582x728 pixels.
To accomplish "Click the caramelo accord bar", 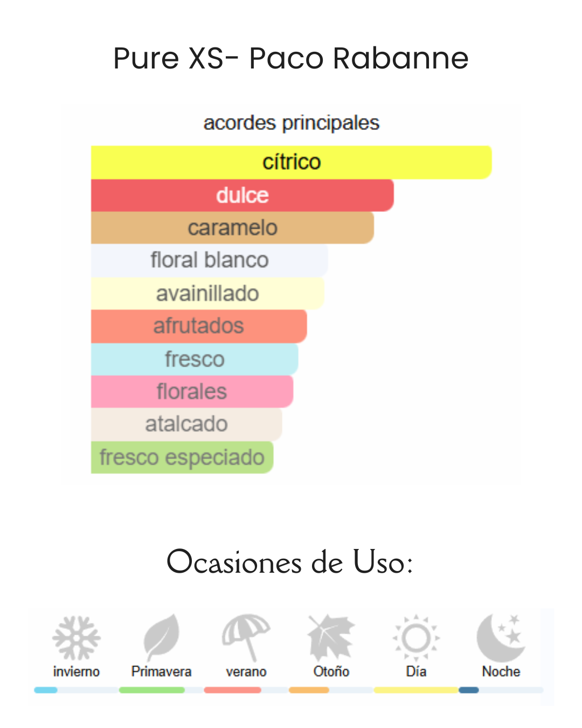I will [232, 228].
